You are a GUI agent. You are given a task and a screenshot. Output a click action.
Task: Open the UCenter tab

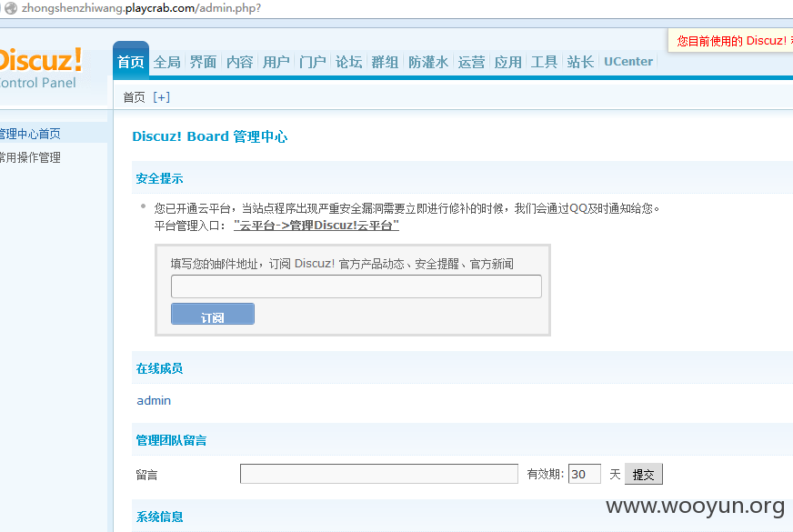pyautogui.click(x=628, y=62)
